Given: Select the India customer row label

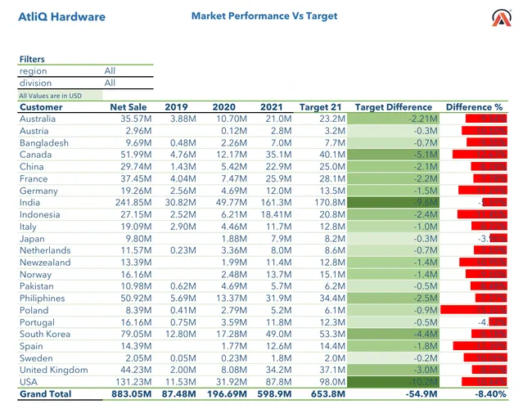Looking at the screenshot, I should pos(29,203).
